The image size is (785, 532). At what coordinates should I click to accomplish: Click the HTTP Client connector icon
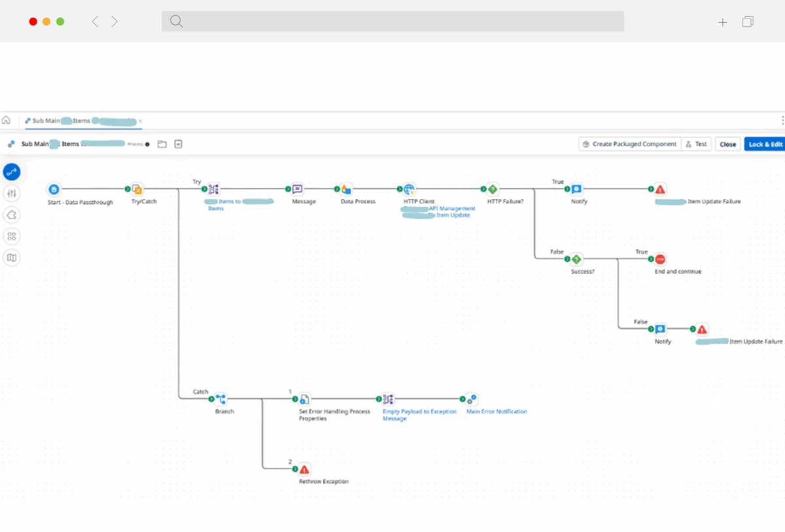click(409, 190)
